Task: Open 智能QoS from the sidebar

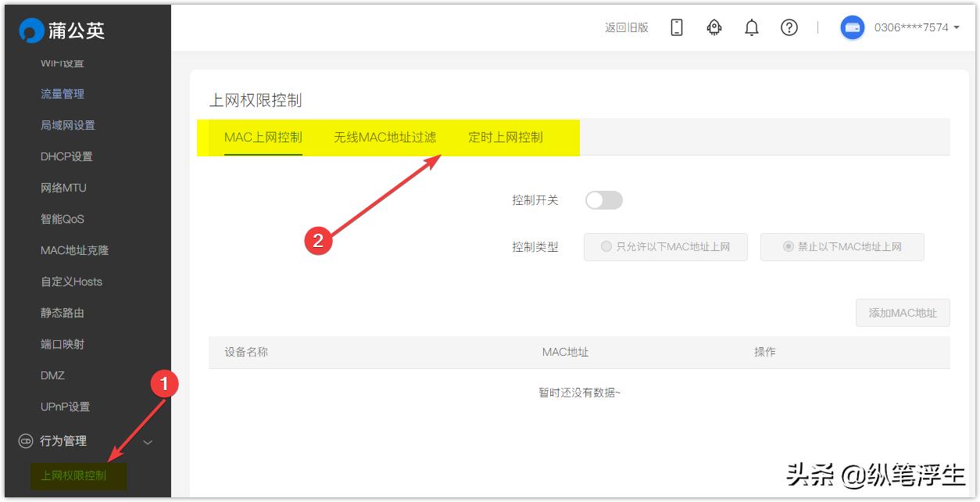Action: coord(63,219)
